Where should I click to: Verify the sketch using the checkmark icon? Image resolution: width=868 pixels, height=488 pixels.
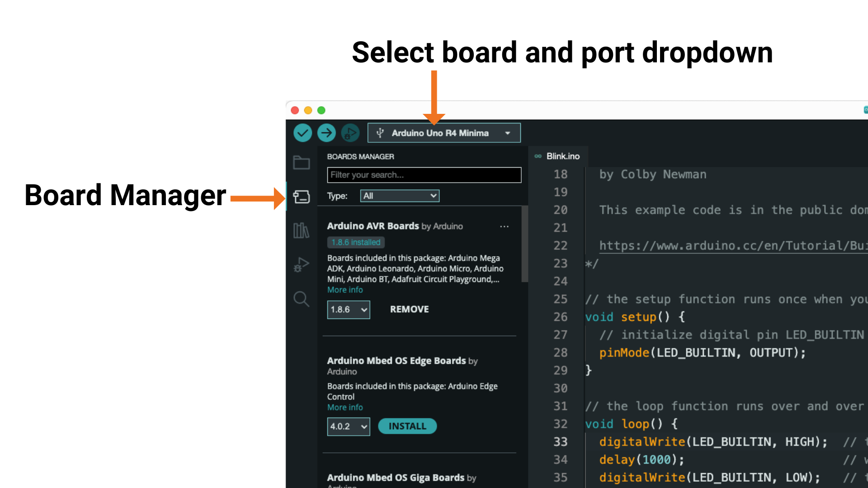click(x=302, y=132)
